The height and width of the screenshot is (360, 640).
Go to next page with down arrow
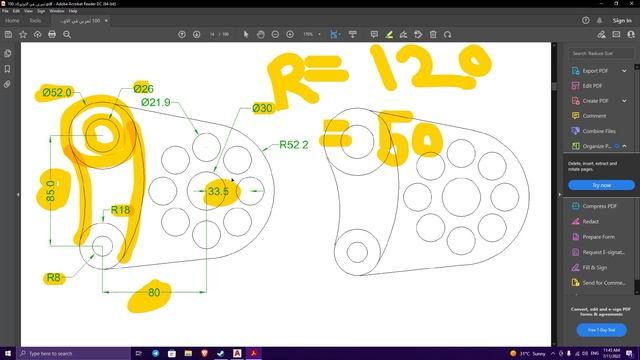(196, 35)
